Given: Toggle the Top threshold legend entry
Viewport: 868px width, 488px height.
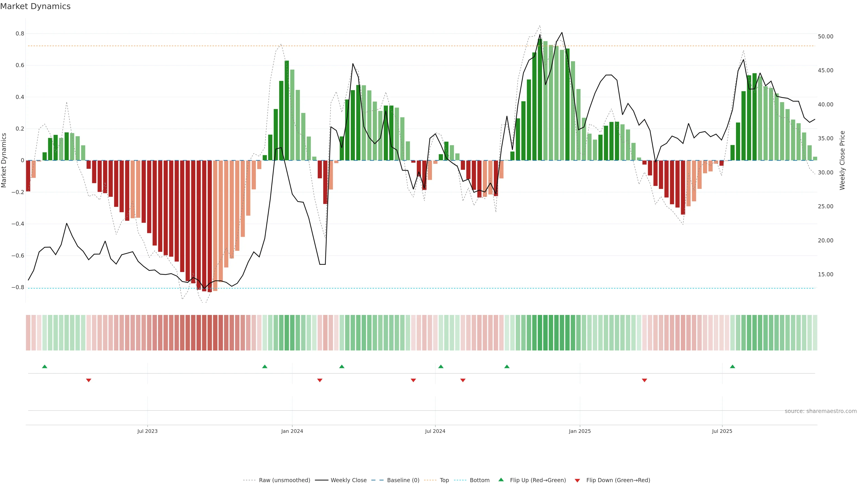Looking at the screenshot, I should point(444,480).
